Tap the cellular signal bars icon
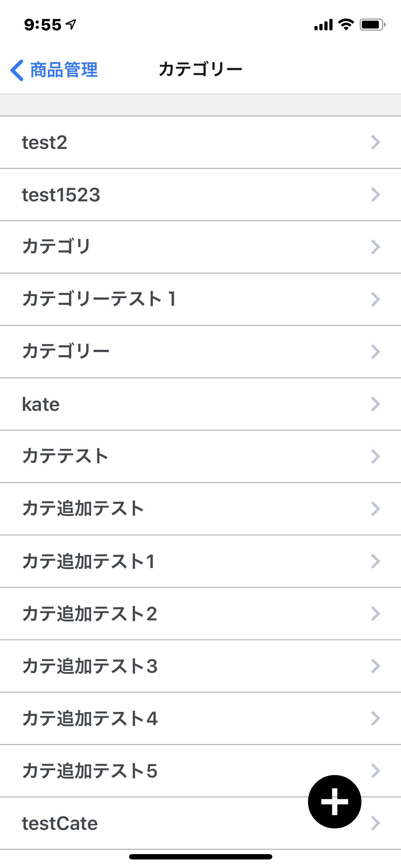401x868 pixels. [323, 25]
